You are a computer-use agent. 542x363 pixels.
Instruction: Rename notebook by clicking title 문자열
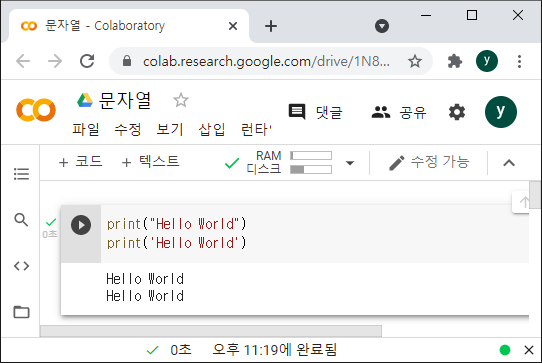pos(125,101)
